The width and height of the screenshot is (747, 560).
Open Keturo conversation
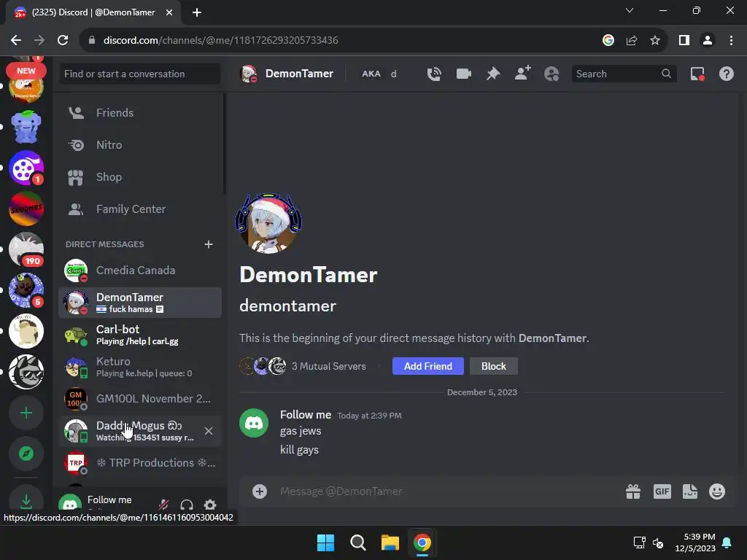pos(140,367)
